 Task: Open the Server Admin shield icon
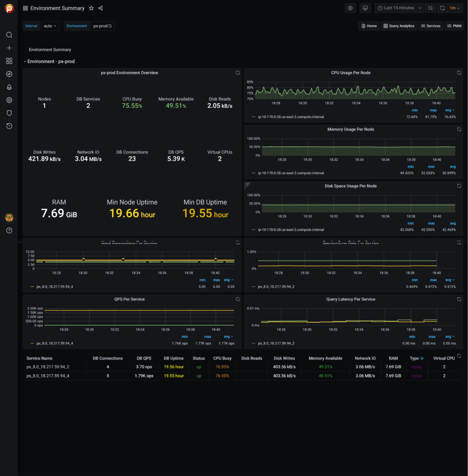coord(9,113)
